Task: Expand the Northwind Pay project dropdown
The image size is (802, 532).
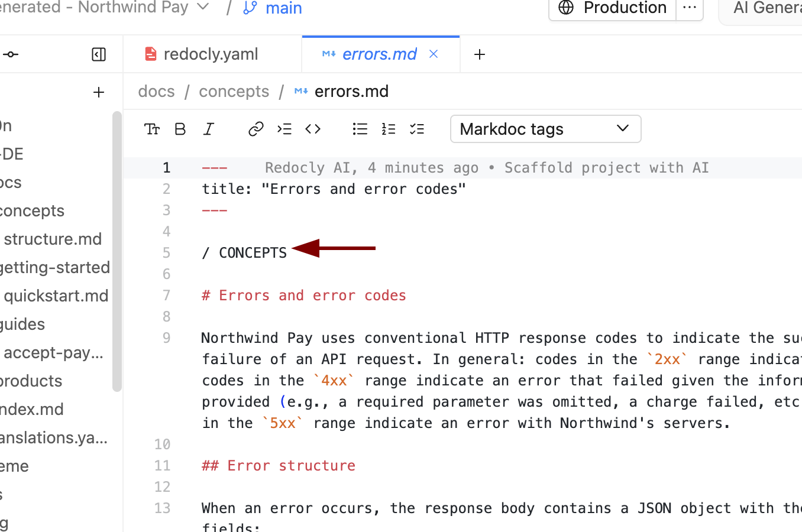Action: point(203,7)
